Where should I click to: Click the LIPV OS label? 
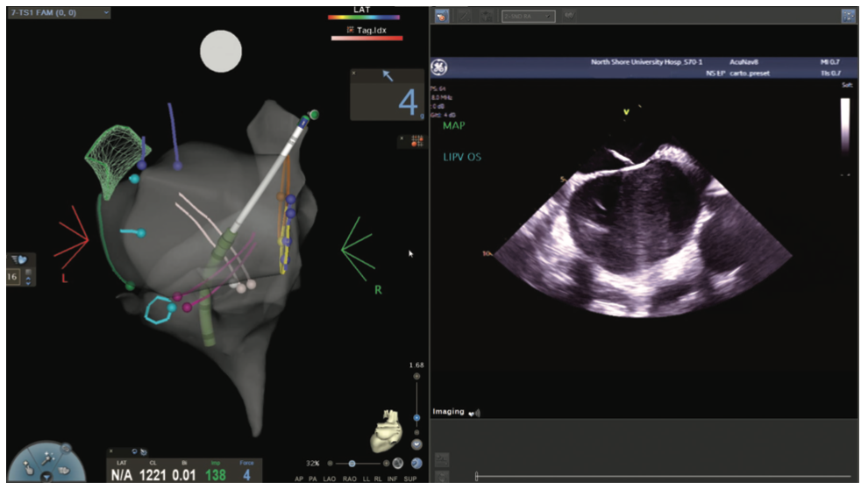click(x=462, y=157)
